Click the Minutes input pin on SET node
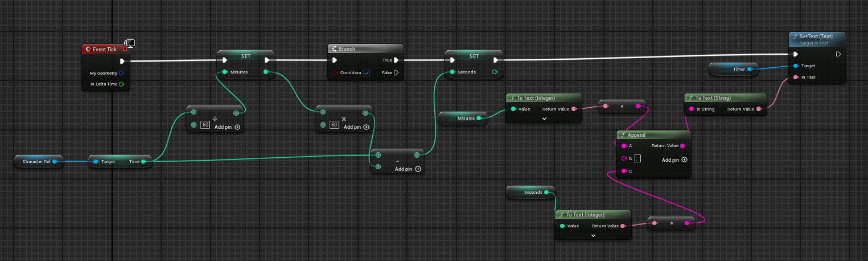The height and width of the screenshot is (261, 868). 225,72
